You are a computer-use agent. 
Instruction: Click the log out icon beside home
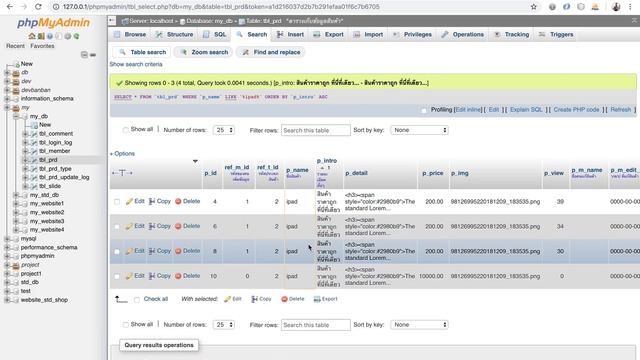pyautogui.click(x=41, y=36)
